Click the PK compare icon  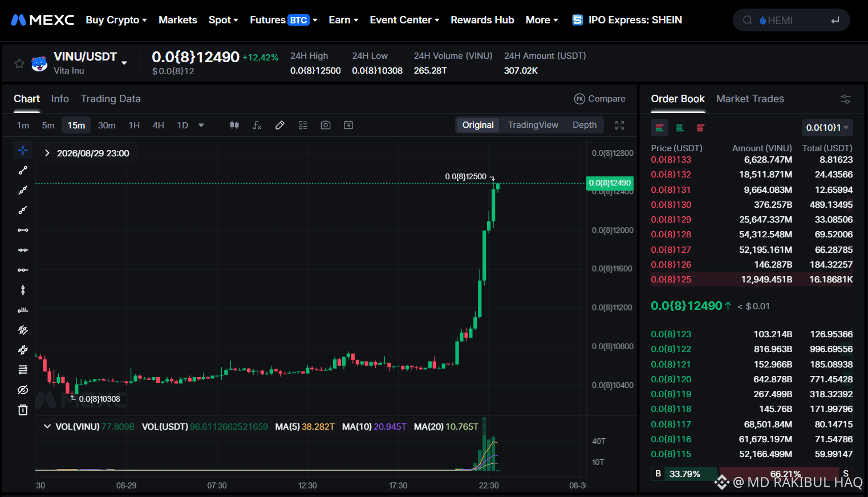point(579,99)
